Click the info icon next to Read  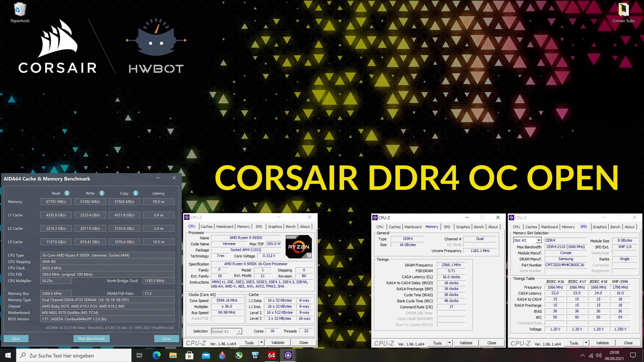[67, 193]
